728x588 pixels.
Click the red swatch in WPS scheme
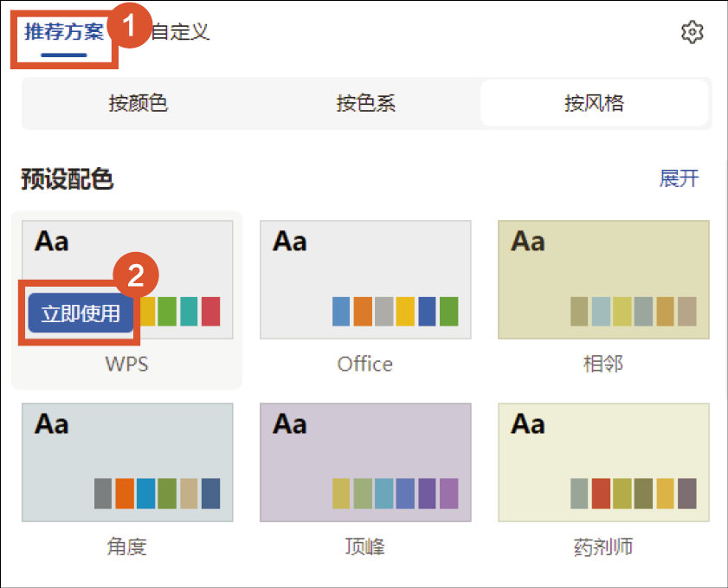(x=210, y=311)
